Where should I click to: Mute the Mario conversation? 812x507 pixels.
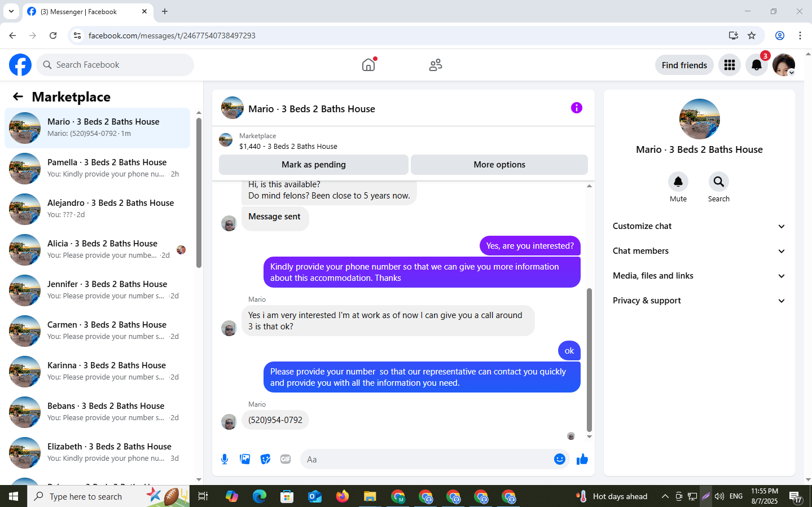coord(678,182)
